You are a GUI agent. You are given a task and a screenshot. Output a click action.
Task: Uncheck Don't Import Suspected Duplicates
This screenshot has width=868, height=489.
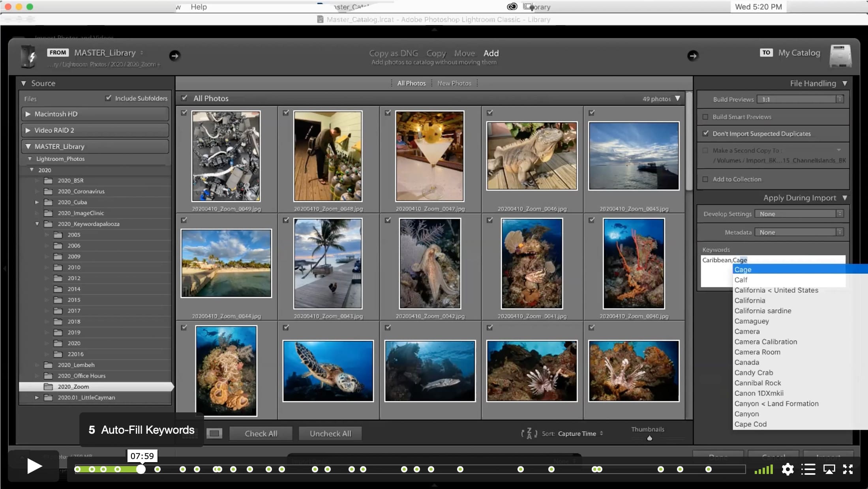click(705, 134)
